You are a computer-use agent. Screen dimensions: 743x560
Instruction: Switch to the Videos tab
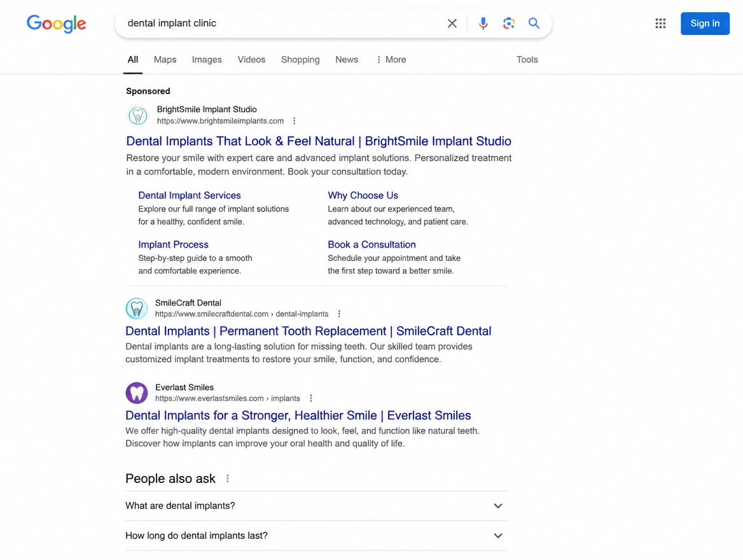tap(251, 60)
